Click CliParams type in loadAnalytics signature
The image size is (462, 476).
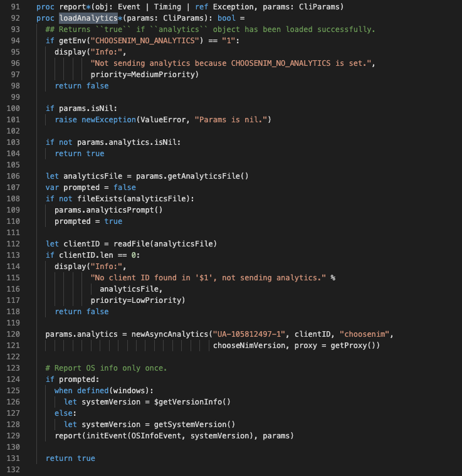point(183,18)
